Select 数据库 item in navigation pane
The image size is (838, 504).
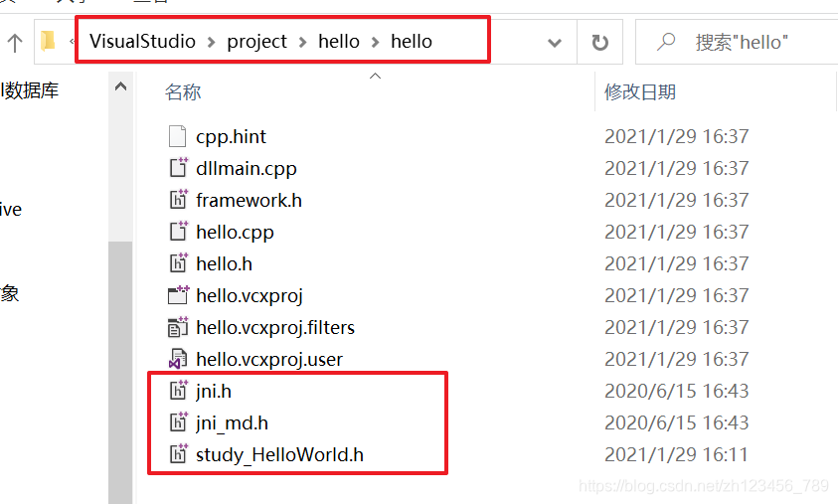click(x=30, y=90)
